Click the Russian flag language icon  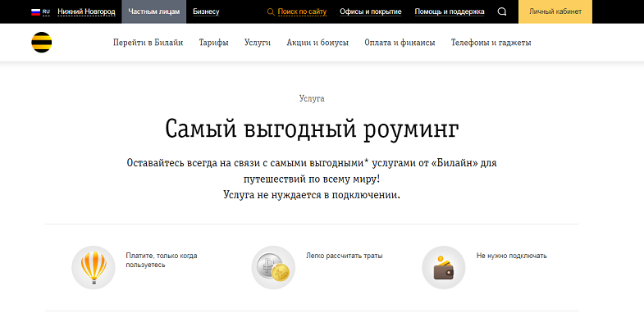[36, 12]
